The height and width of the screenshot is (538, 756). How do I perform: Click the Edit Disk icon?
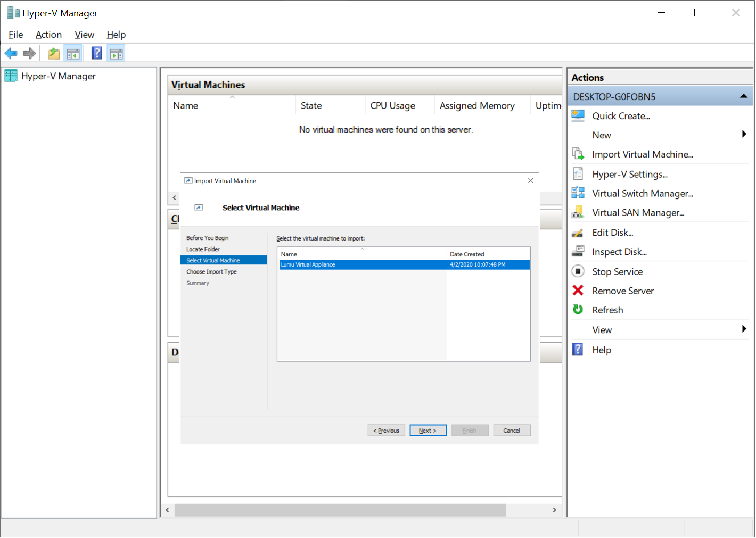click(578, 233)
